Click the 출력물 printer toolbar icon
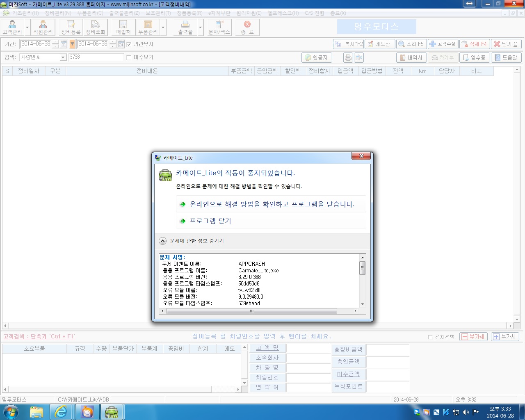The image size is (525, 420). (185, 27)
